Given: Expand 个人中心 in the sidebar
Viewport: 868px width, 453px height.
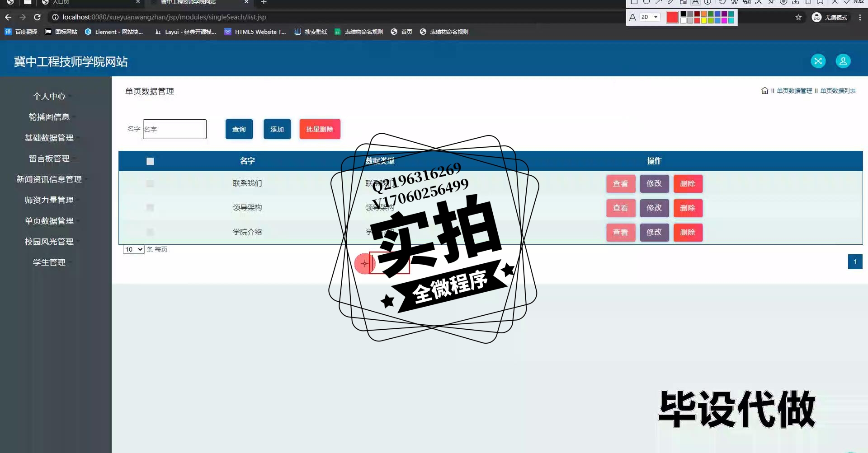Looking at the screenshot, I should coord(49,96).
